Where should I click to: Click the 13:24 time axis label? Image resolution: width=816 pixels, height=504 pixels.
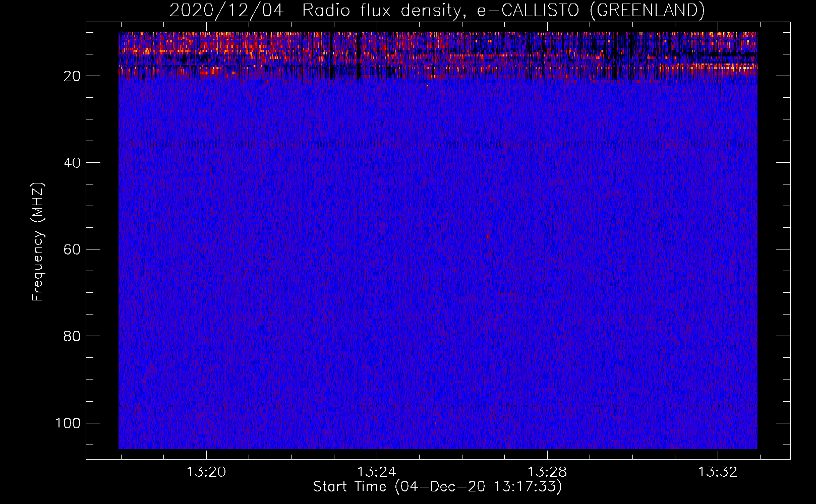click(x=377, y=472)
